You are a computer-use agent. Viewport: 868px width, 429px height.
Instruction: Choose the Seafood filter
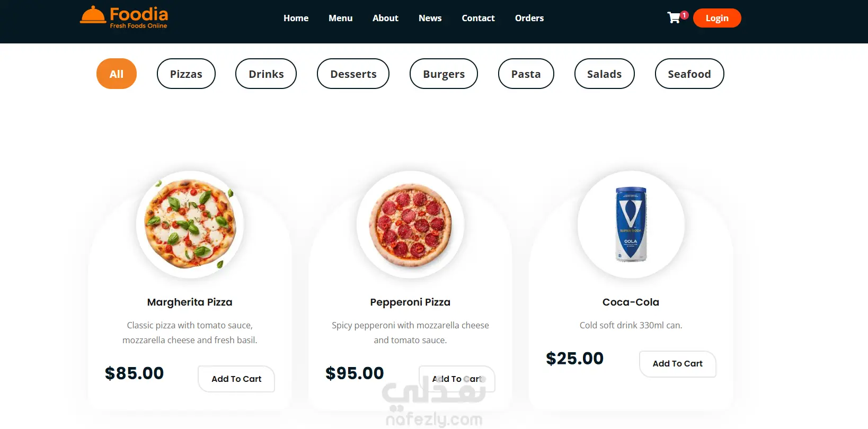pos(689,74)
